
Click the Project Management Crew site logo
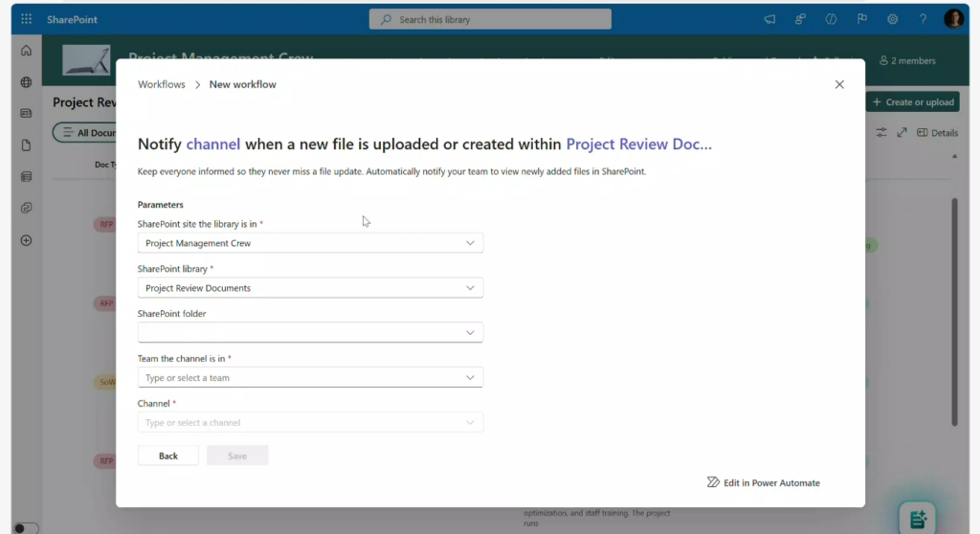(86, 60)
